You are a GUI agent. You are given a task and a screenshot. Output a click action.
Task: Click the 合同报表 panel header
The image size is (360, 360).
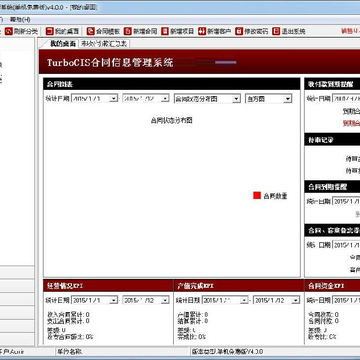point(172,84)
